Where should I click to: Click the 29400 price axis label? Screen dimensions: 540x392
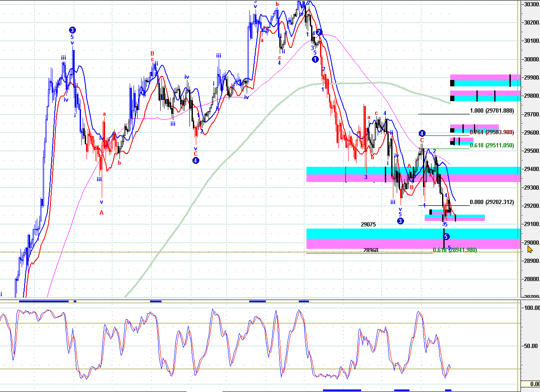click(532, 169)
